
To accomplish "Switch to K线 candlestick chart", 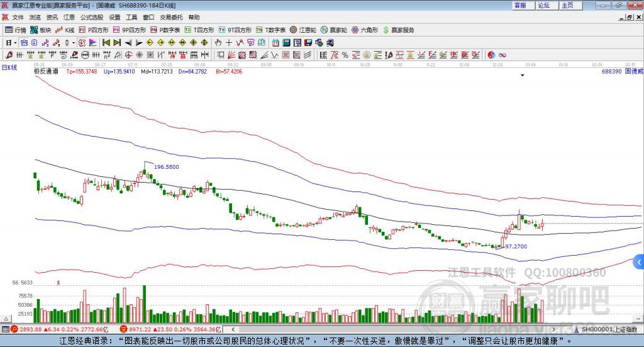I will tap(65, 30).
